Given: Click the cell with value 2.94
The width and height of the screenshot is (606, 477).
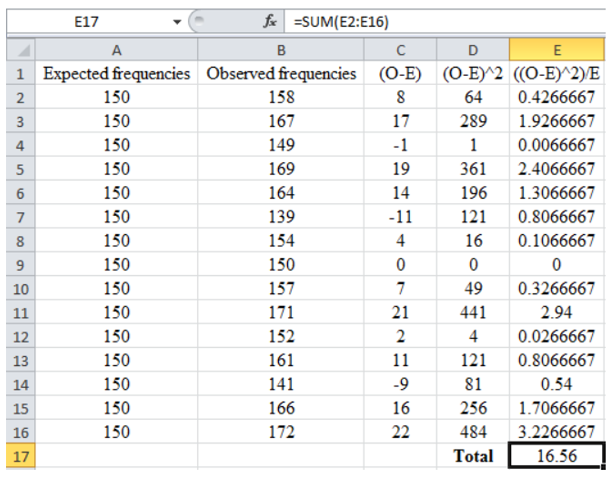Looking at the screenshot, I should [555, 312].
